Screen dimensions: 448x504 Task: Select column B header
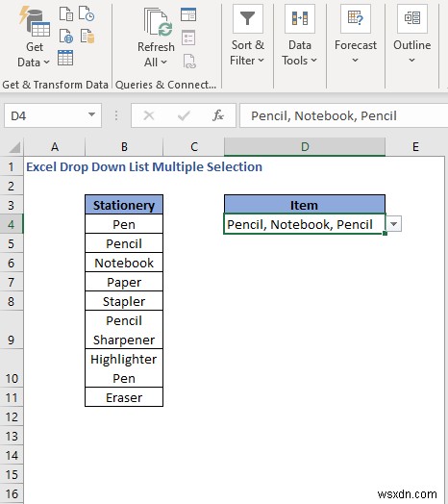coord(124,147)
